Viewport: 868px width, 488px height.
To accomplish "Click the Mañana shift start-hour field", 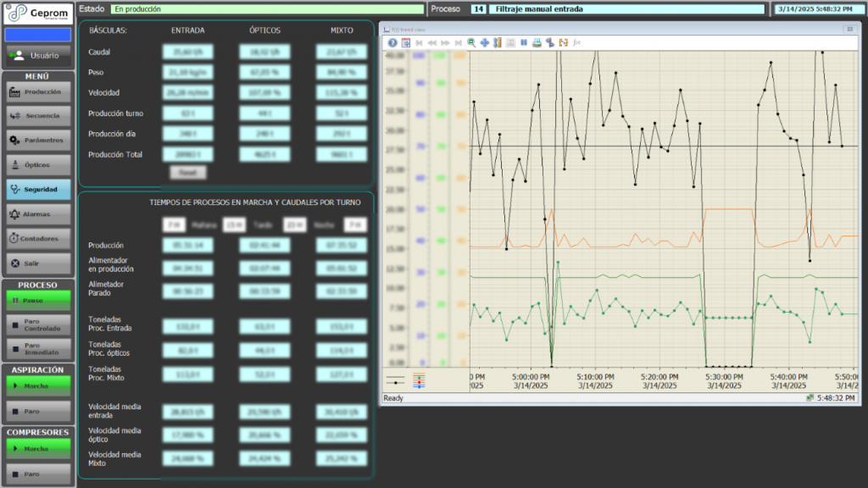I will pyautogui.click(x=172, y=225).
